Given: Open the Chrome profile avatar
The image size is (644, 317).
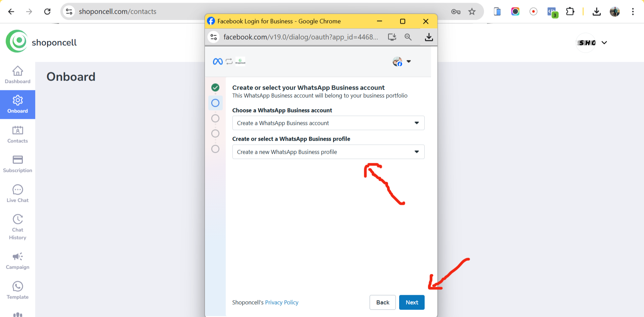Looking at the screenshot, I should (614, 11).
